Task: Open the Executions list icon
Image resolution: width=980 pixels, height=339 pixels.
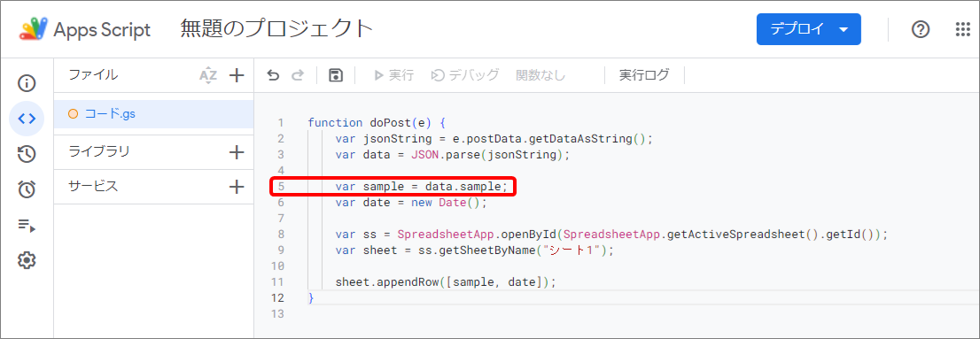Action: 27,226
